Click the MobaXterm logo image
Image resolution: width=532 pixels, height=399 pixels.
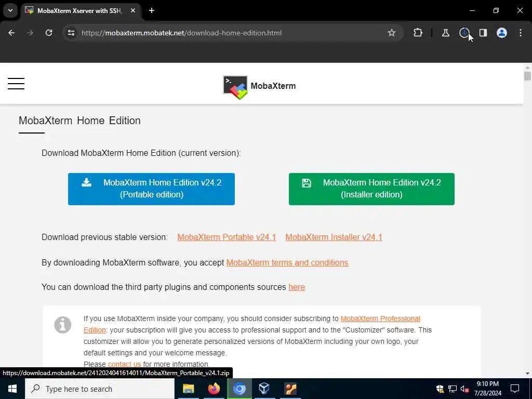click(x=235, y=87)
